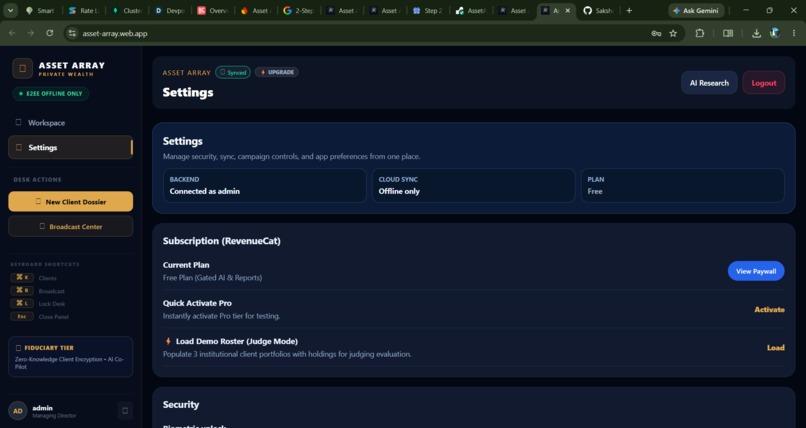This screenshot has width=806, height=428.
Task: Click the Lock Desk shortcut key
Action: coord(22,304)
